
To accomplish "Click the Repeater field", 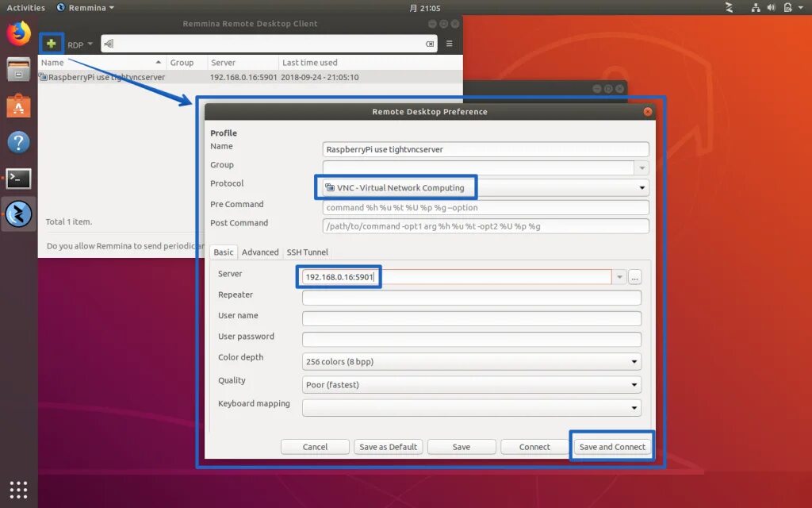I will (x=471, y=298).
